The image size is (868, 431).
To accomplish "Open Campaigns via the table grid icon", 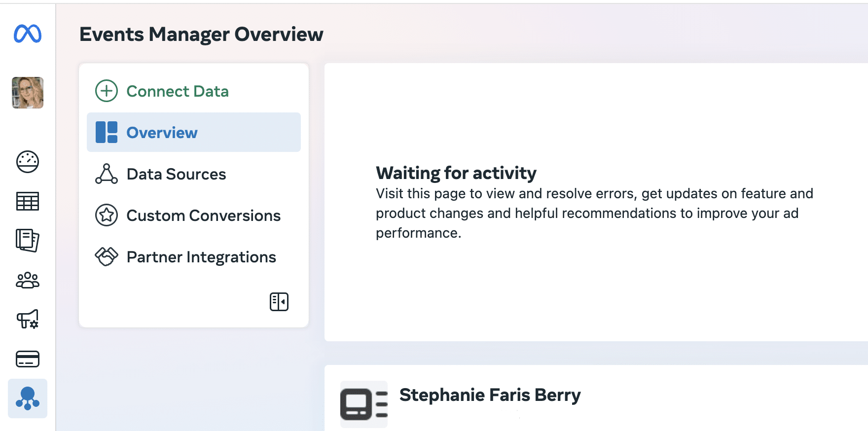I will (x=27, y=201).
